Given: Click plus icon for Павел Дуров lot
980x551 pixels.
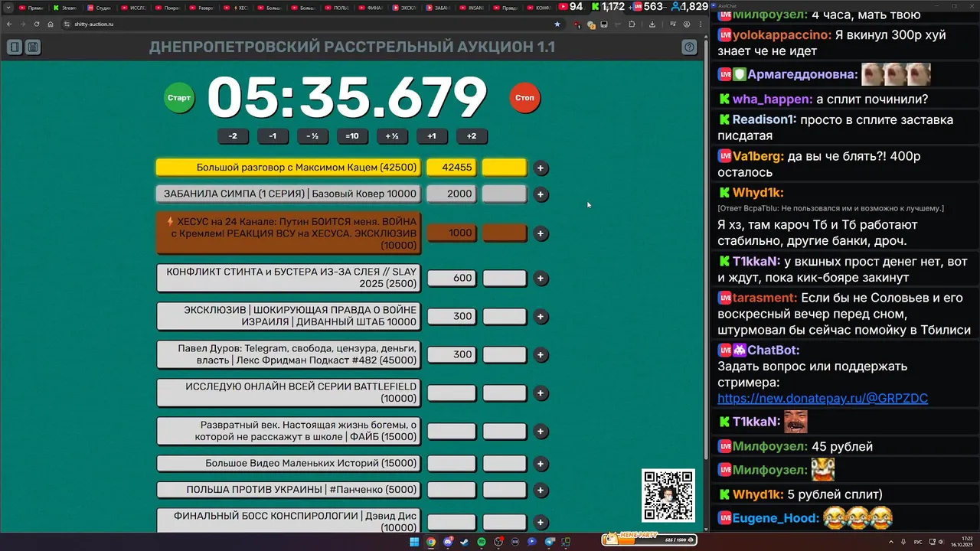Looking at the screenshot, I should click(541, 355).
